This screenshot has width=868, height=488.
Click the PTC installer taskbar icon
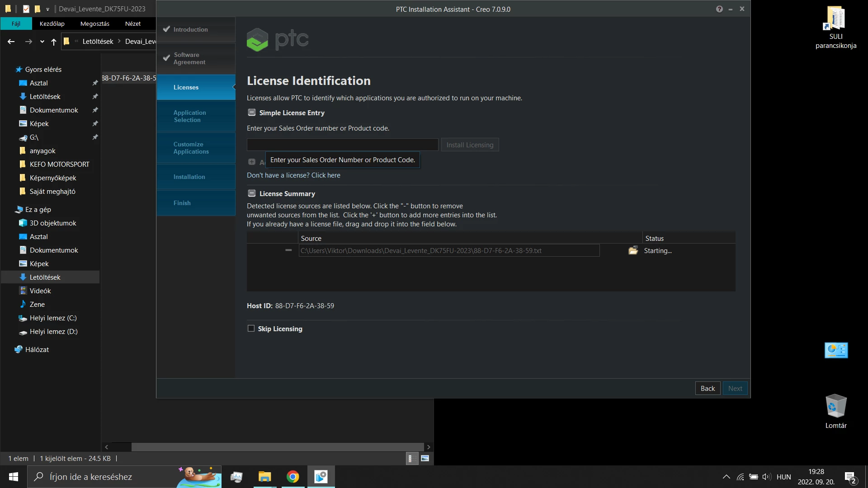(321, 477)
